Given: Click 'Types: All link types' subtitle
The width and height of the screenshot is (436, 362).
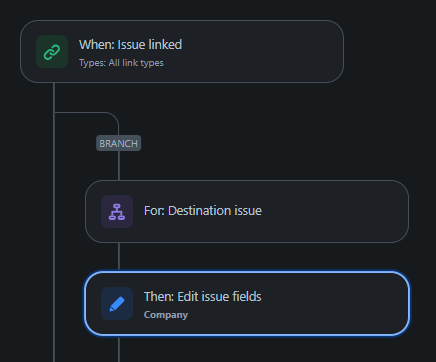Looking at the screenshot, I should [121, 63].
